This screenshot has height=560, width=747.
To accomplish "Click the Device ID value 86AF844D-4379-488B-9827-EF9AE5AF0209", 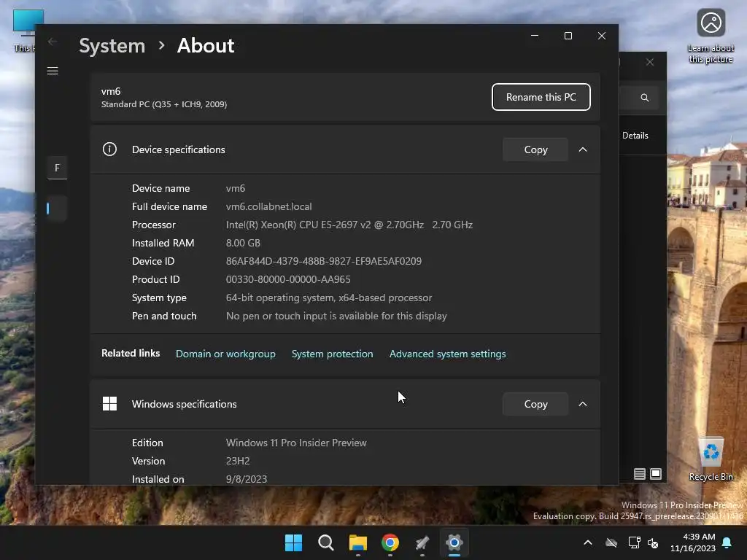I will click(x=323, y=262).
